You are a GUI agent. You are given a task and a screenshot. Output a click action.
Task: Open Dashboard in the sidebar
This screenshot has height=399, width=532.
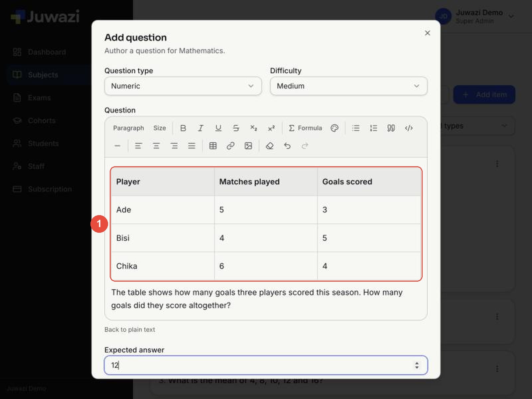(x=47, y=52)
